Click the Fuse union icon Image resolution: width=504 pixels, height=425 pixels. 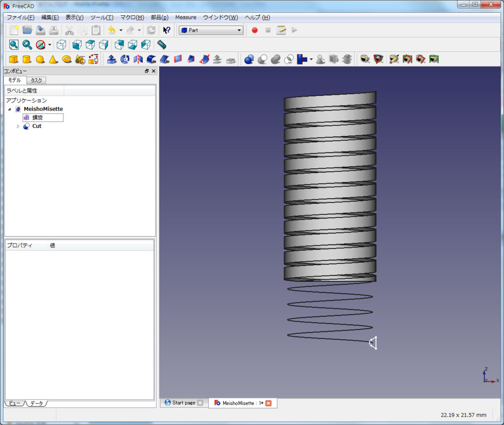pyautogui.click(x=276, y=59)
